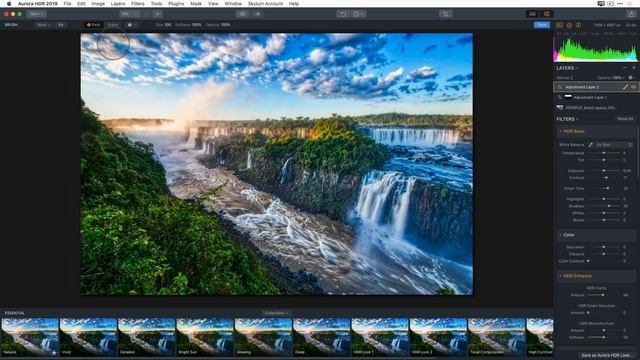This screenshot has height=360, width=640.
Task: Add a new layer with plus icon
Action: click(633, 68)
